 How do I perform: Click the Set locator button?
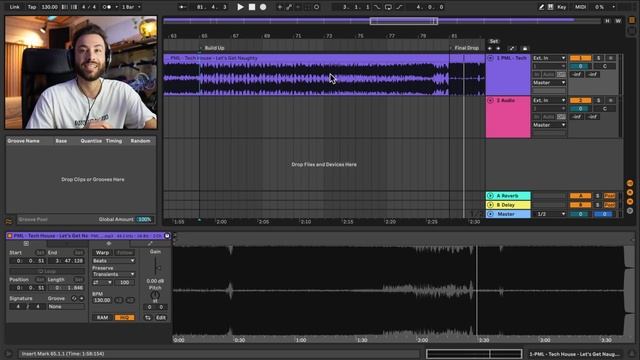click(x=494, y=41)
